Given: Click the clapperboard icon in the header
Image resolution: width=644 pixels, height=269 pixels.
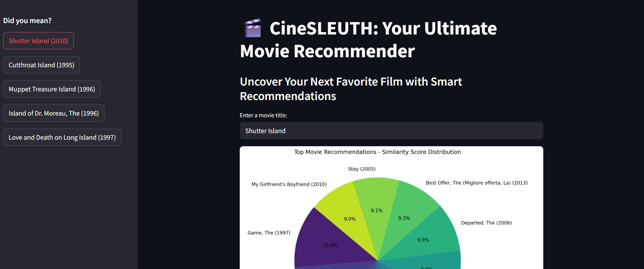Looking at the screenshot, I should coord(253,28).
